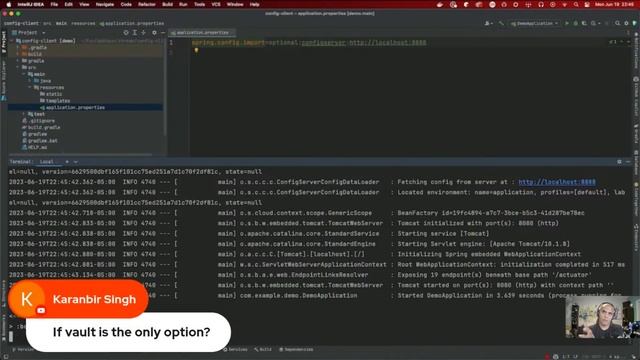Collapse the src folder
Image resolution: width=640 pixels, height=360 pixels.
(18, 67)
